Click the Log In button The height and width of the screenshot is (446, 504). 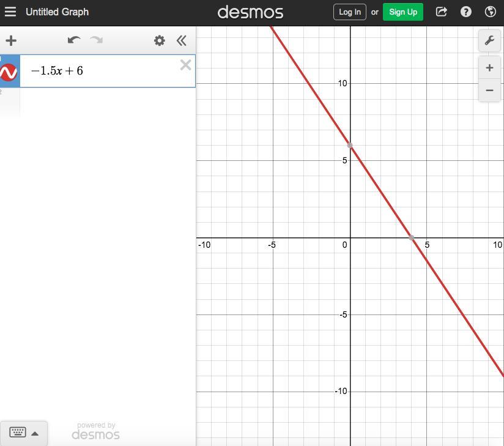tap(349, 12)
